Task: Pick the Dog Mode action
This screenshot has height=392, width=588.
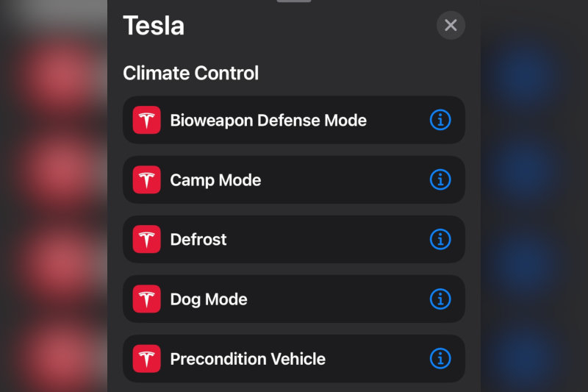Action: click(209, 299)
